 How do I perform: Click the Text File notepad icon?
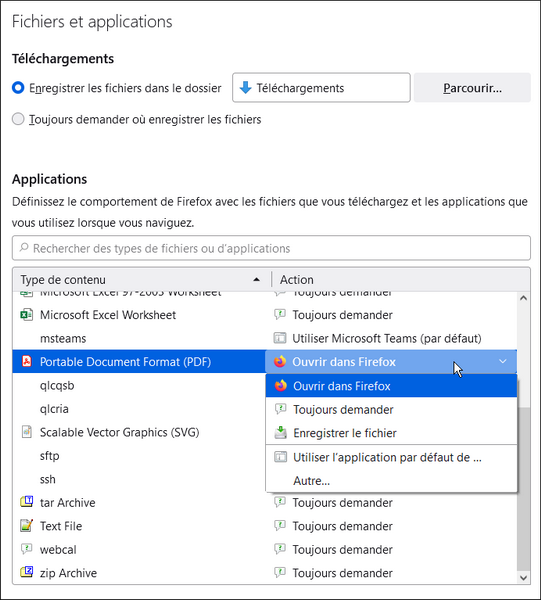point(26,526)
